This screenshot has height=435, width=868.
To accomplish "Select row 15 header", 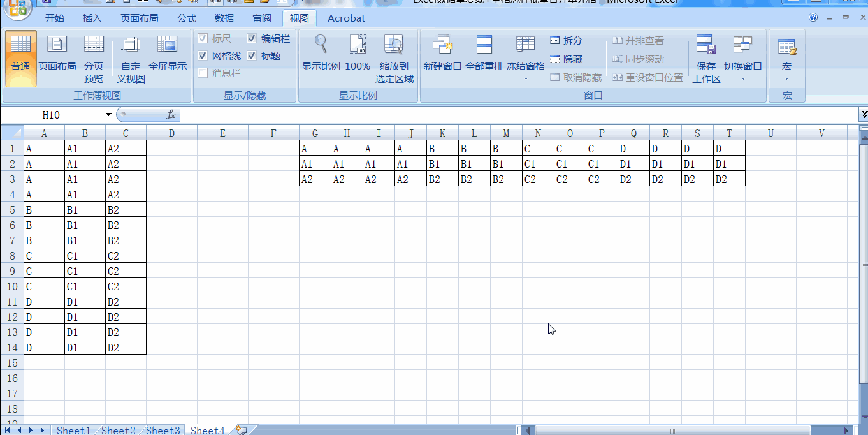I will pos(11,362).
